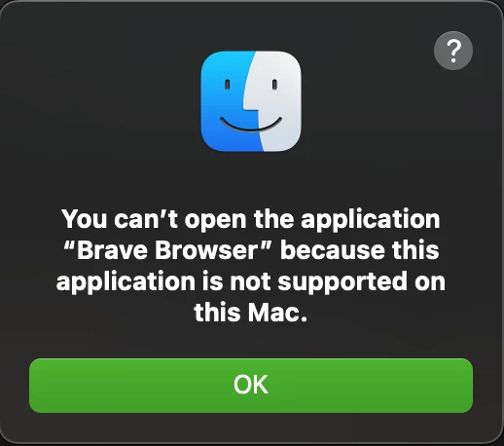Click the Finder icon's left eye
Viewport: 504px width, 446px height.
point(228,85)
